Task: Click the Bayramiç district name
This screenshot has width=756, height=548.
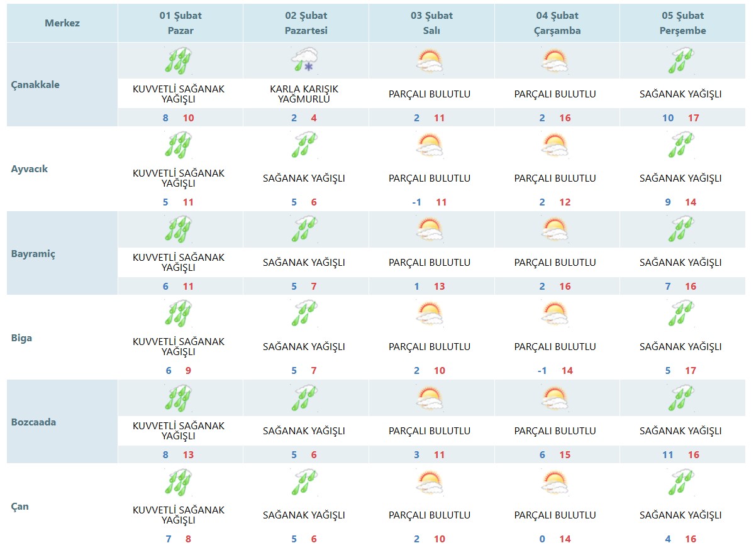Action: point(33,254)
